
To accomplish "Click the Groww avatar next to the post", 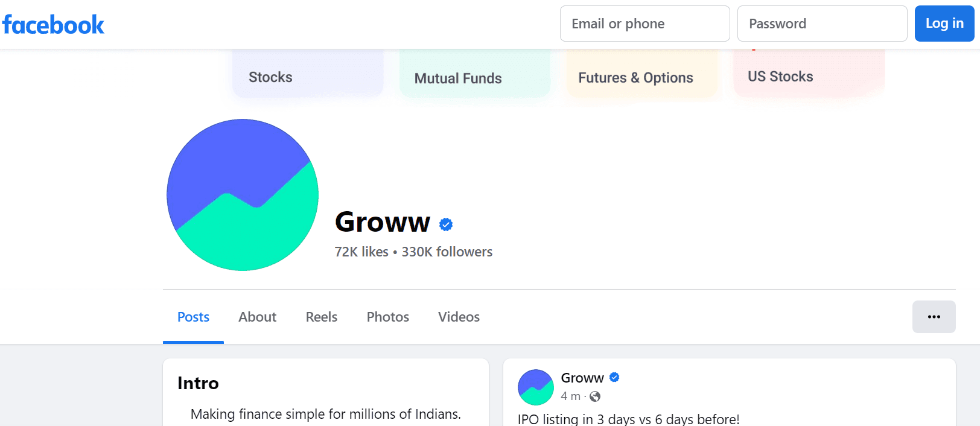I will (535, 387).
